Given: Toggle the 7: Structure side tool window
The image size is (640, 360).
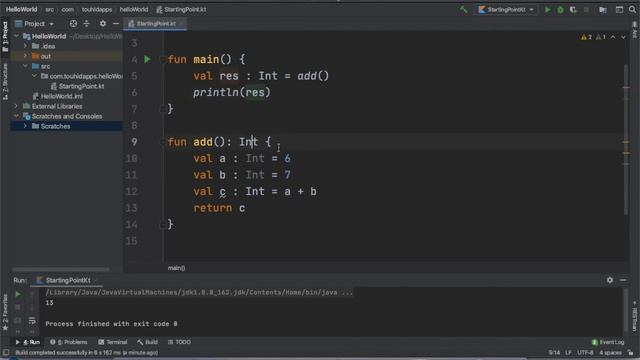Looking at the screenshot, I should 5,82.
